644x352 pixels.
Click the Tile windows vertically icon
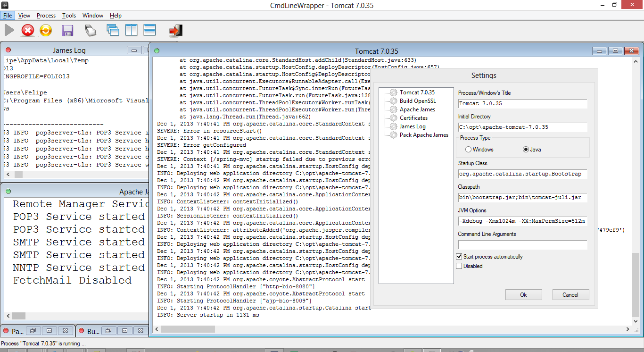131,30
